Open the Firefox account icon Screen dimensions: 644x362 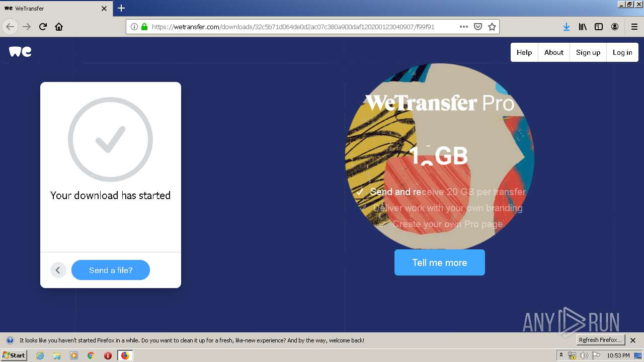(615, 27)
